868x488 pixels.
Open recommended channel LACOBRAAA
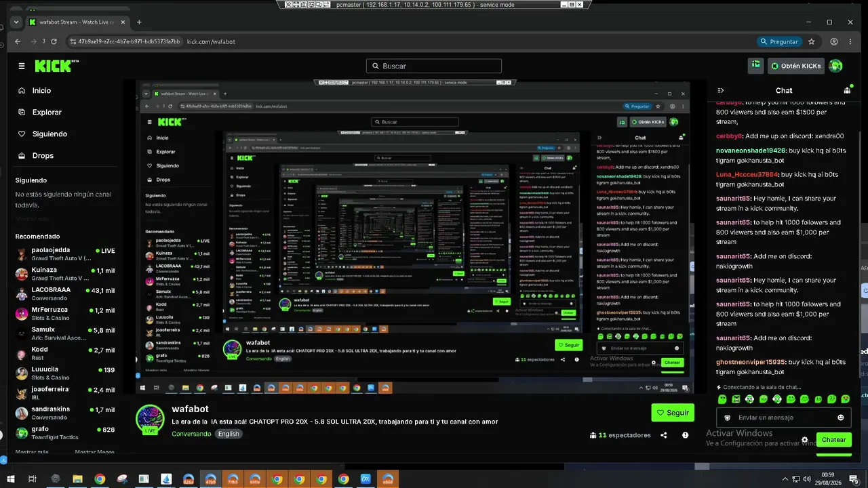(65, 293)
